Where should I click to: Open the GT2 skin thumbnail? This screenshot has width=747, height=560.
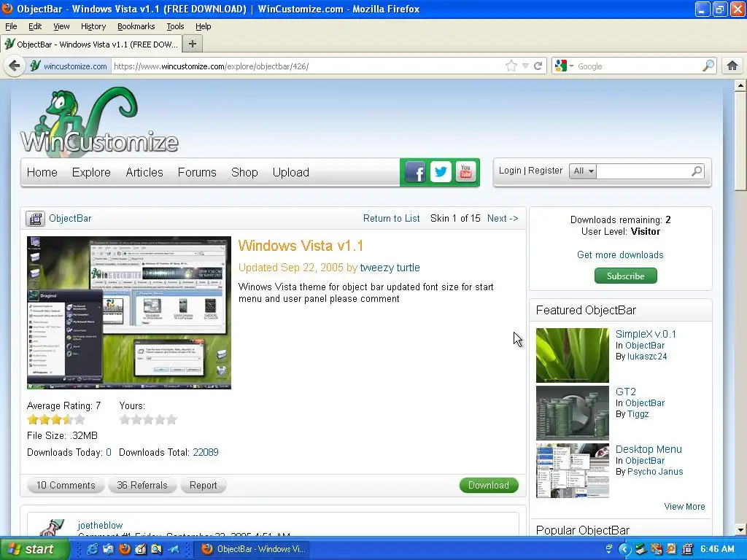coord(572,413)
